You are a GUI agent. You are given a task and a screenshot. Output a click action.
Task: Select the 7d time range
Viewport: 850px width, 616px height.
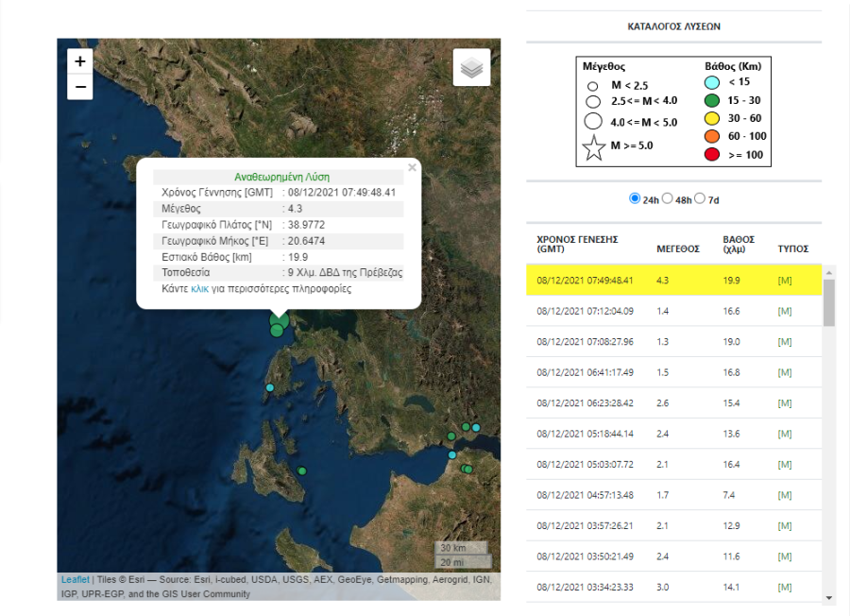pos(700,198)
